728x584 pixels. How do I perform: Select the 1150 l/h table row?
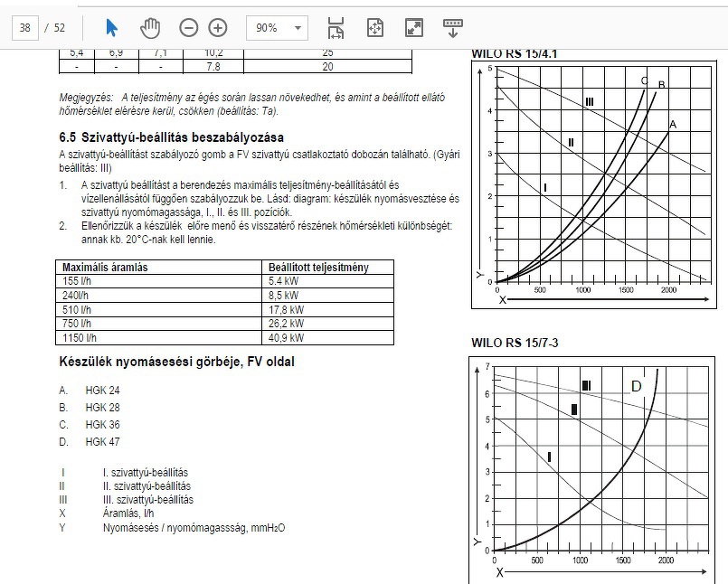coord(224,337)
